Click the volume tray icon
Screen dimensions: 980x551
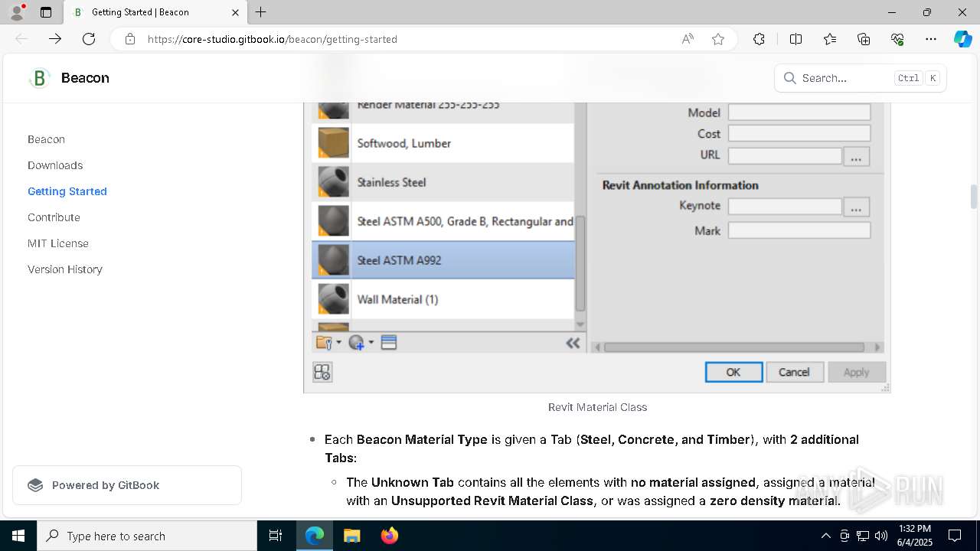pyautogui.click(x=880, y=536)
